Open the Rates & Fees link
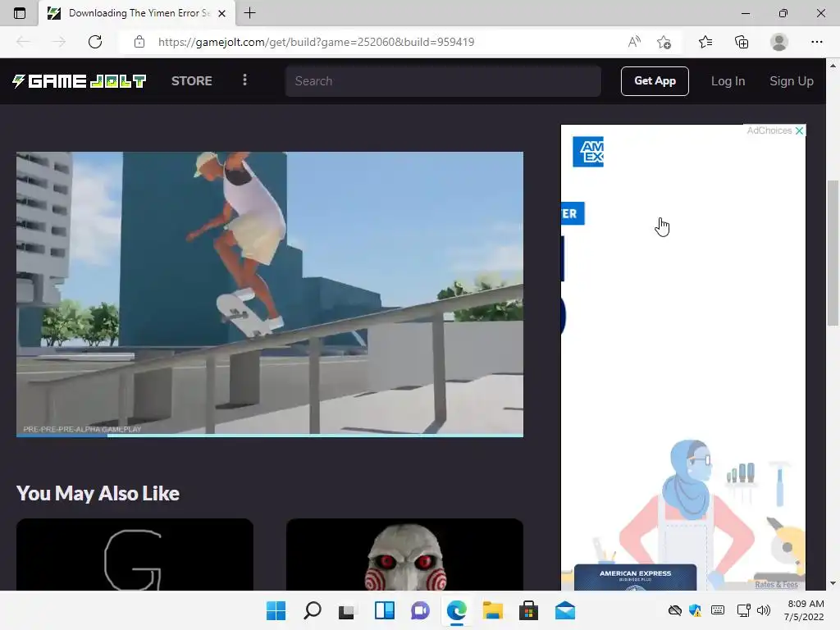This screenshot has width=840, height=630. [776, 584]
